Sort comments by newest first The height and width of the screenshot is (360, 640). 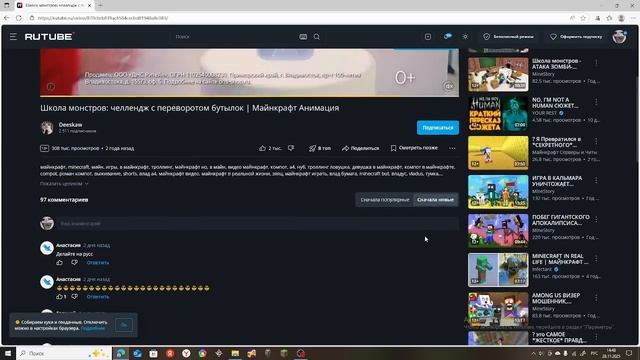435,200
